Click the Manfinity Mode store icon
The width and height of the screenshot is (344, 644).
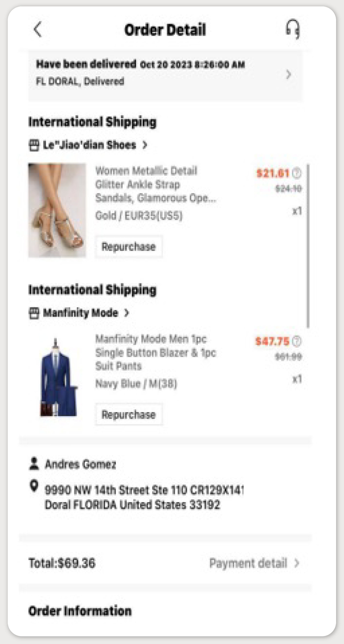[x=34, y=313]
